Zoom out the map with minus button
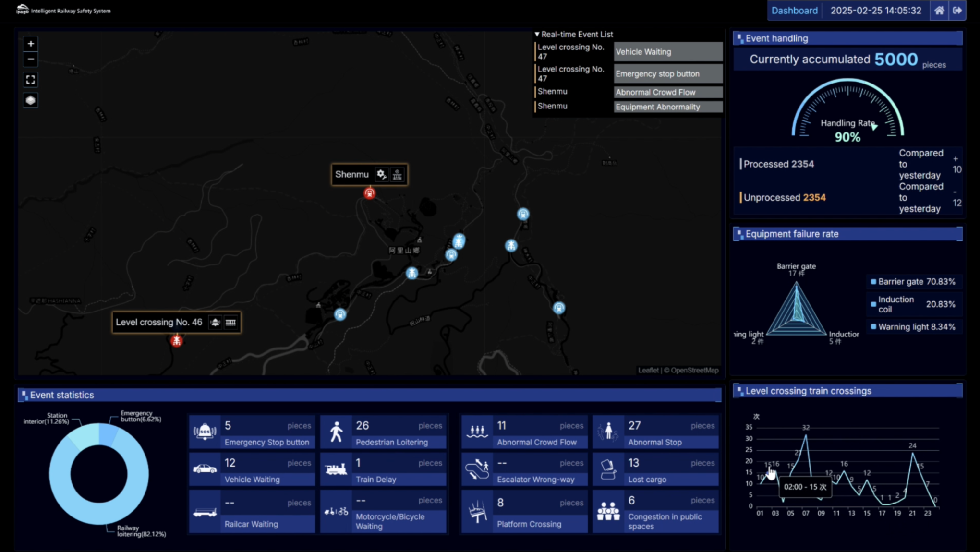Image resolution: width=980 pixels, height=552 pixels. pyautogui.click(x=31, y=60)
